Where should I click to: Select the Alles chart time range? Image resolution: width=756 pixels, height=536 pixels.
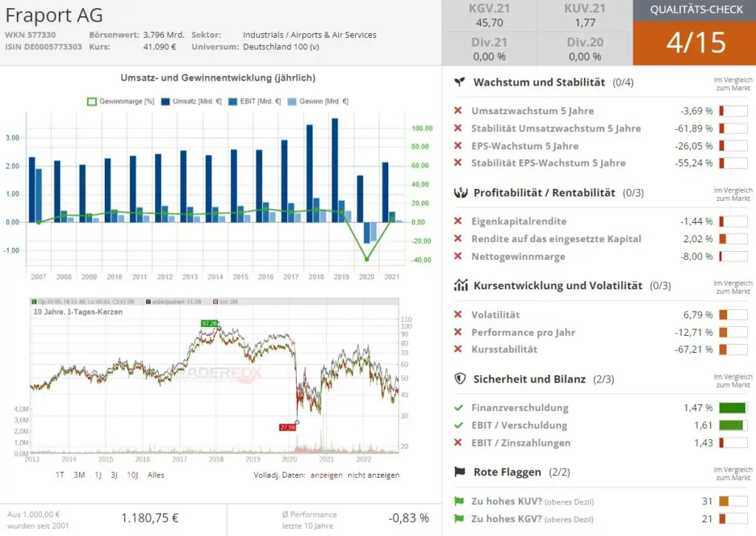[x=156, y=475]
